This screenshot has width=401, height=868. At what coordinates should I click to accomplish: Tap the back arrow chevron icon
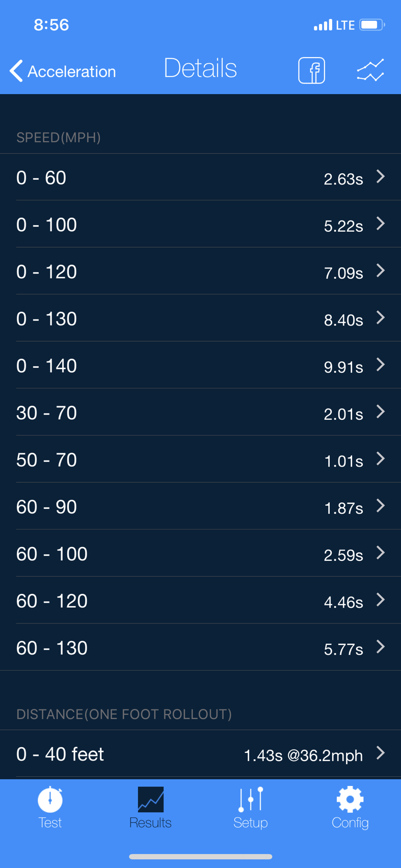16,71
